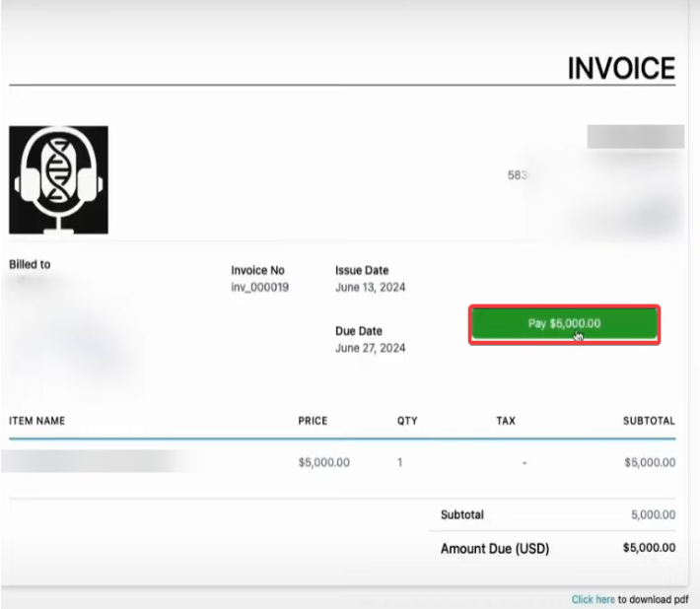The width and height of the screenshot is (700, 609).
Task: Click the quantity value 1
Action: click(x=401, y=462)
